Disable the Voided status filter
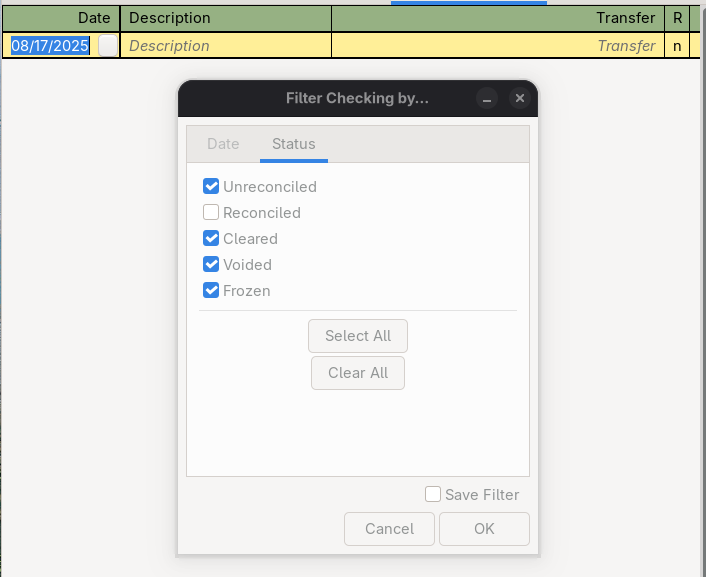The height and width of the screenshot is (577, 706). pos(211,265)
